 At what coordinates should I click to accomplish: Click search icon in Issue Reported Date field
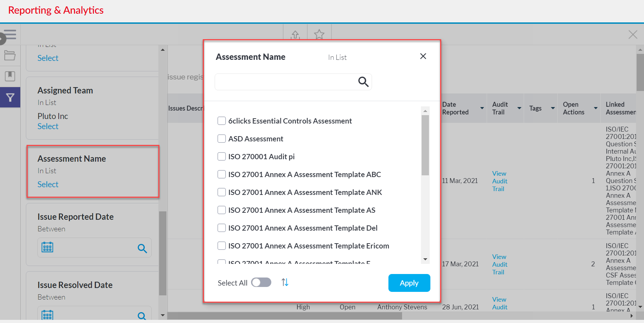pos(142,248)
